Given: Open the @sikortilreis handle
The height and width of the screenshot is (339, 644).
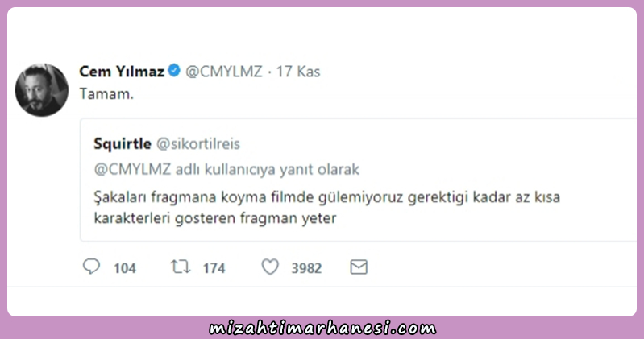Looking at the screenshot, I should pos(198,144).
